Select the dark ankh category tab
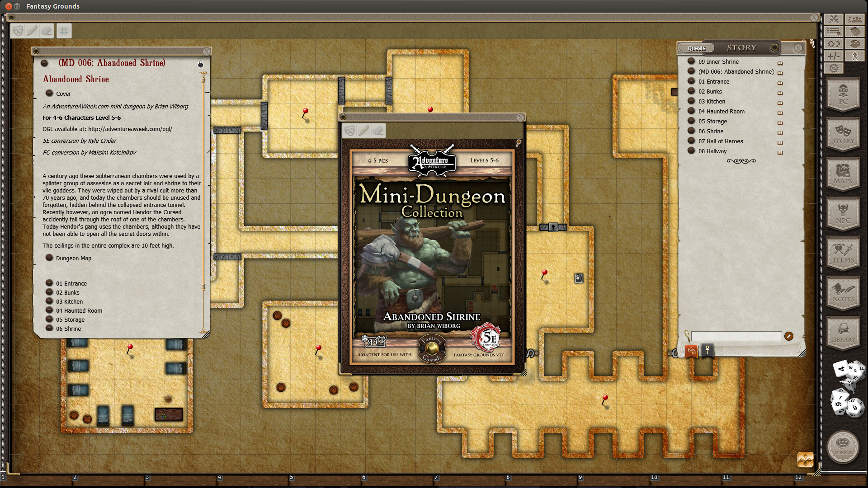Viewport: 868px width, 488px height. [707, 350]
